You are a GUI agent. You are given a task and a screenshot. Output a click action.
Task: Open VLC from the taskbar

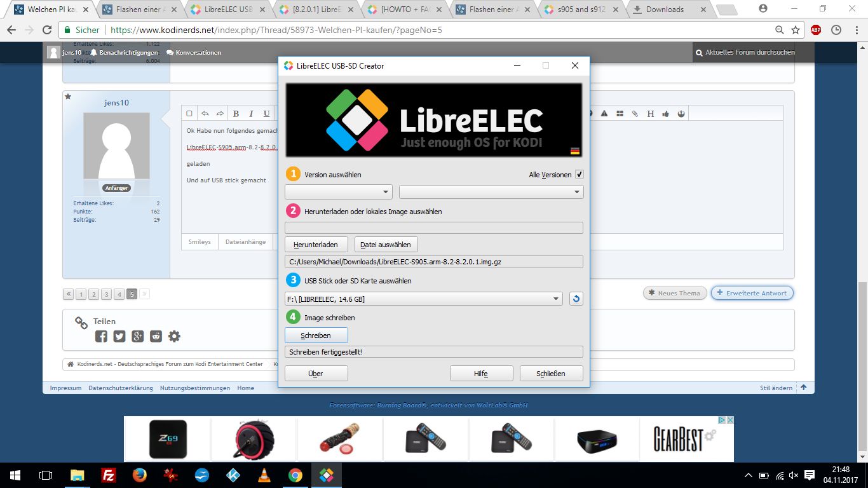tap(264, 475)
